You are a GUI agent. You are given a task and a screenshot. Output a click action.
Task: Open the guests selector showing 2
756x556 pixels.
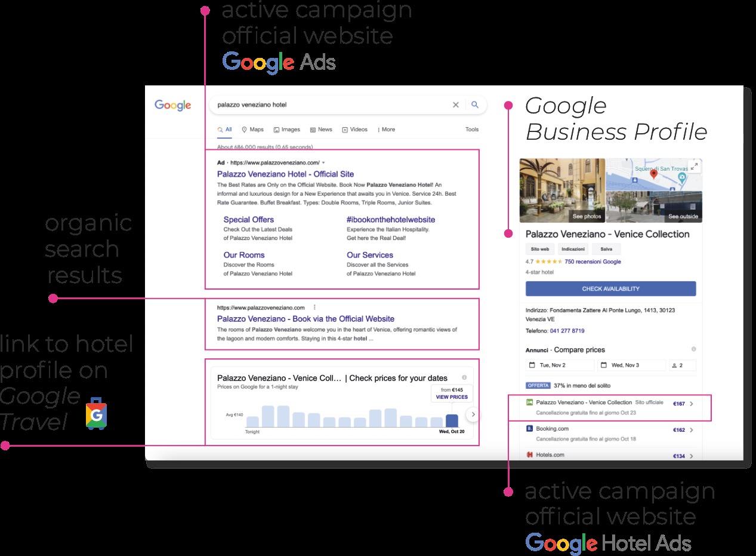click(682, 365)
